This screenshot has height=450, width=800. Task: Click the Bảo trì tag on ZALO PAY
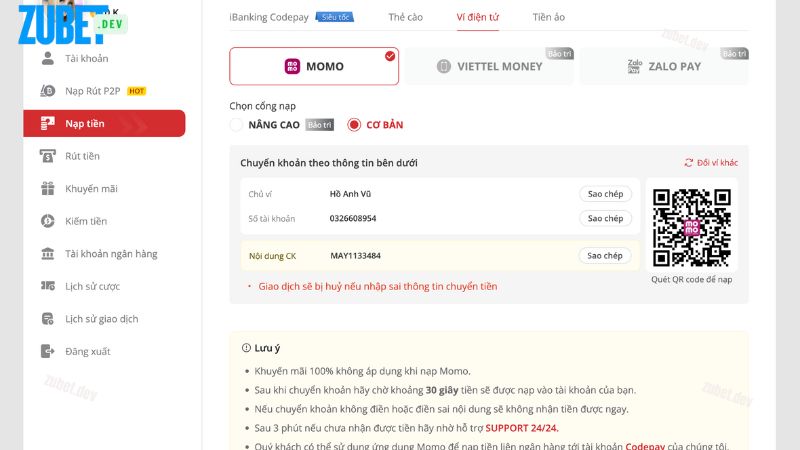point(735,54)
